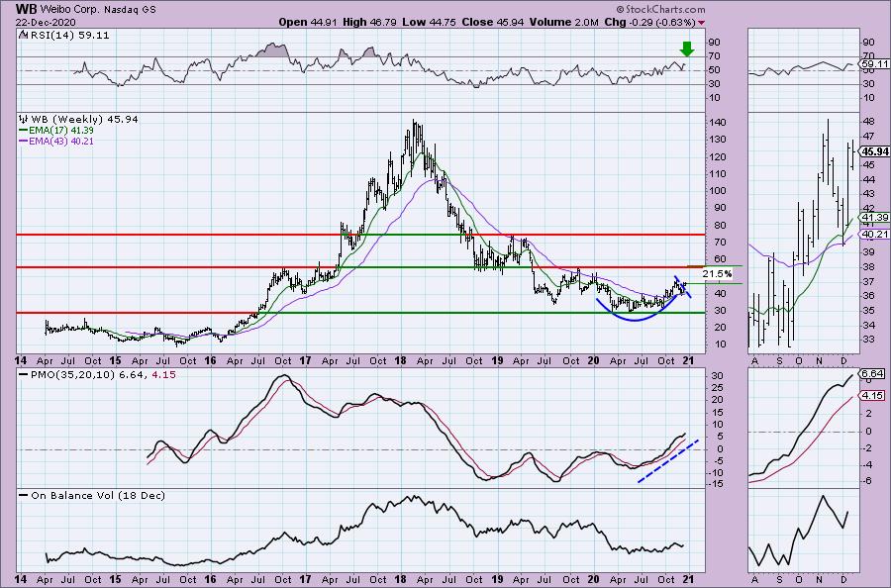
Task: Click the Close 45.94 value in header
Action: pyautogui.click(x=493, y=22)
